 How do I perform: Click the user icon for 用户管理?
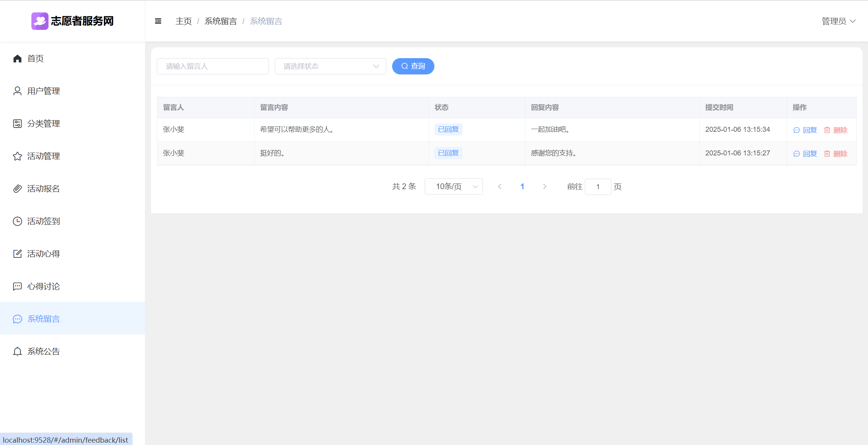point(17,91)
